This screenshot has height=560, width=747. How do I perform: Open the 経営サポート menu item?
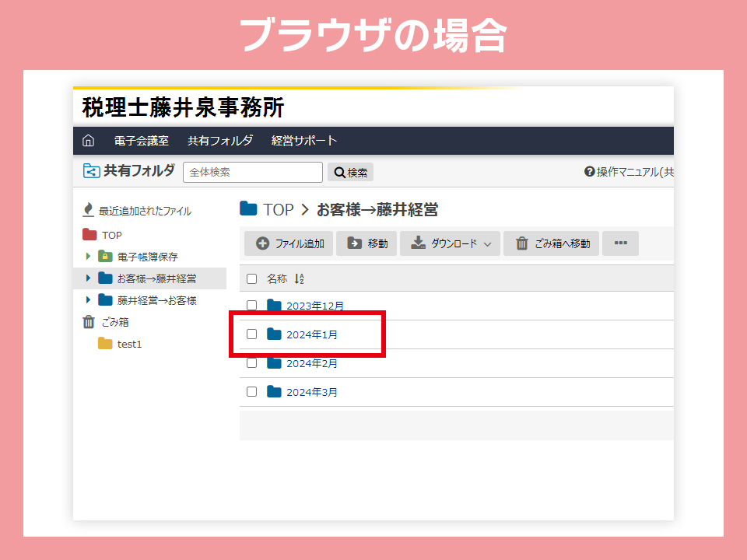(304, 141)
